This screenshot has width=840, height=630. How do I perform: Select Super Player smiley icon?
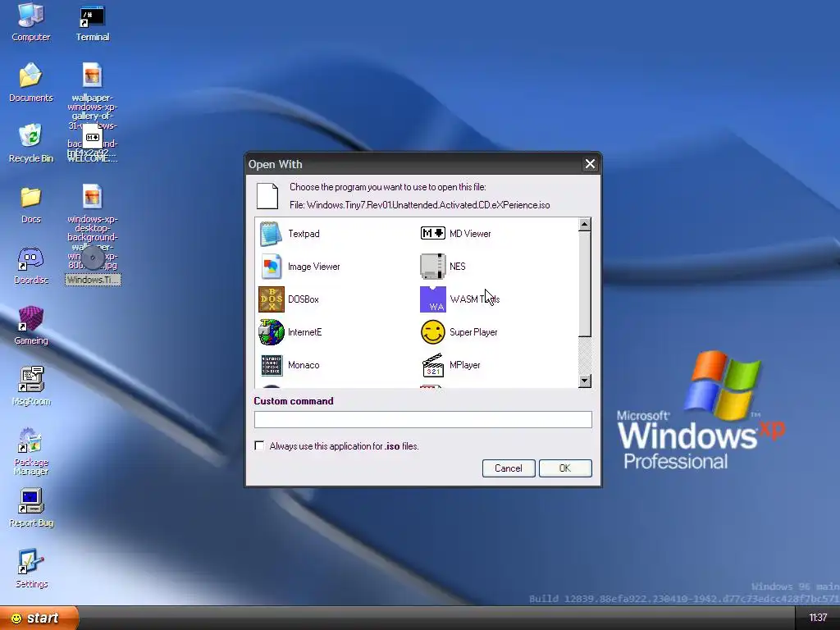pyautogui.click(x=433, y=332)
